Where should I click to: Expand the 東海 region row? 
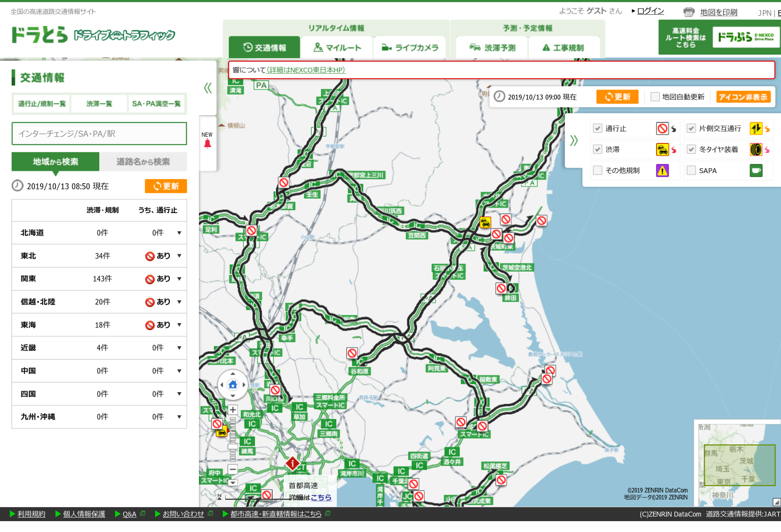(x=99, y=325)
